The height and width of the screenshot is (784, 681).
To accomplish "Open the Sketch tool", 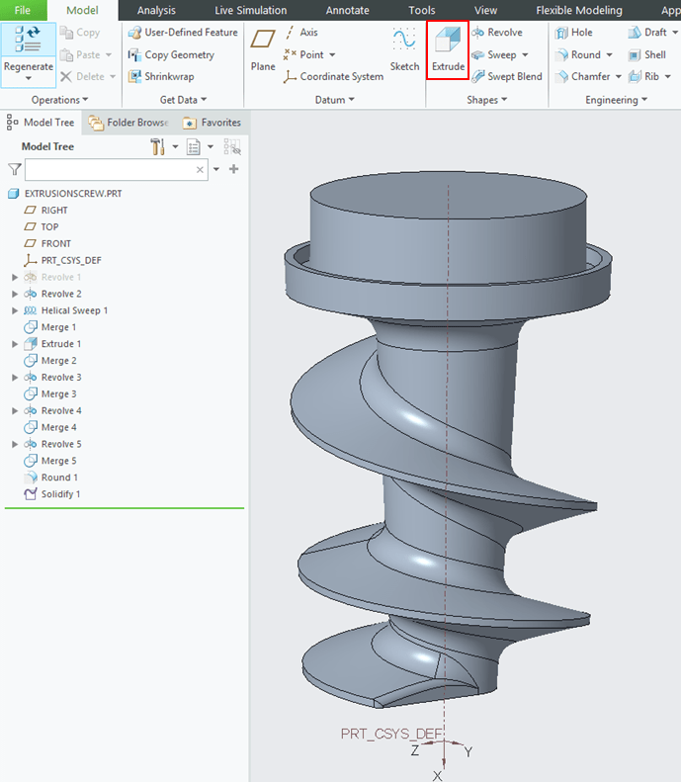I will click(404, 47).
